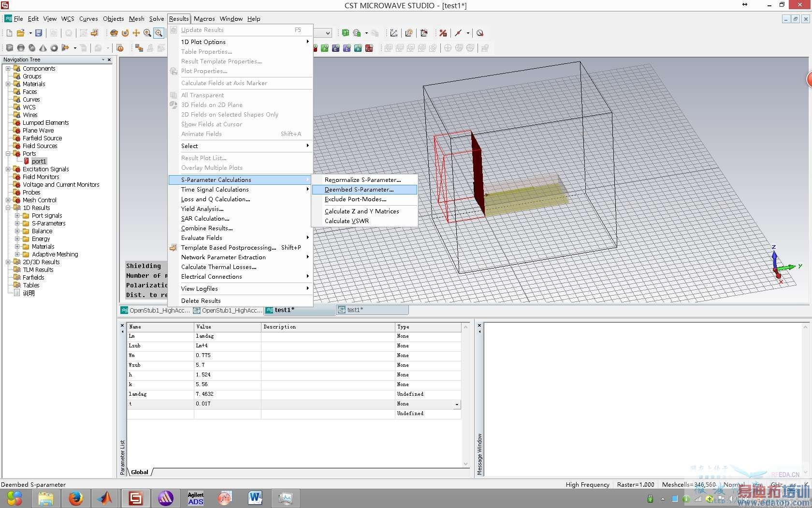Click the 1D plot axes icon
The width and height of the screenshot is (812, 508).
pos(394,33)
